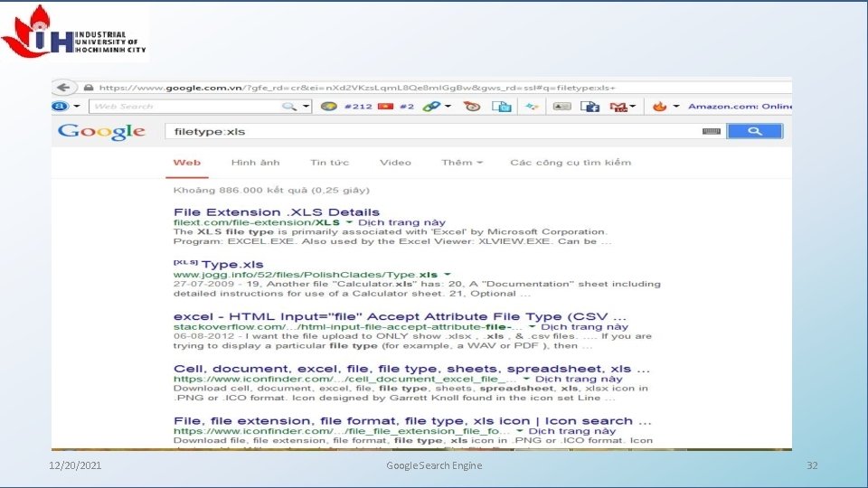
Task: Expand arrow beside filext.com URL
Action: 349,222
